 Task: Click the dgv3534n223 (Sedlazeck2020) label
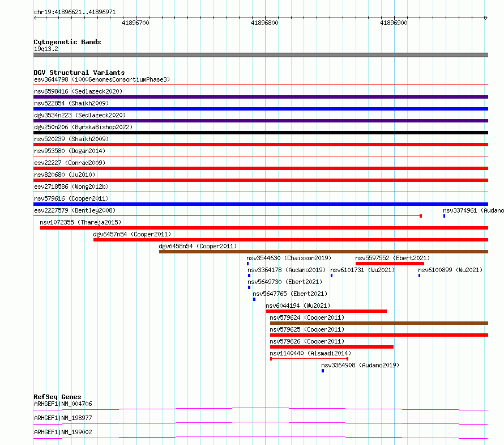80,115
